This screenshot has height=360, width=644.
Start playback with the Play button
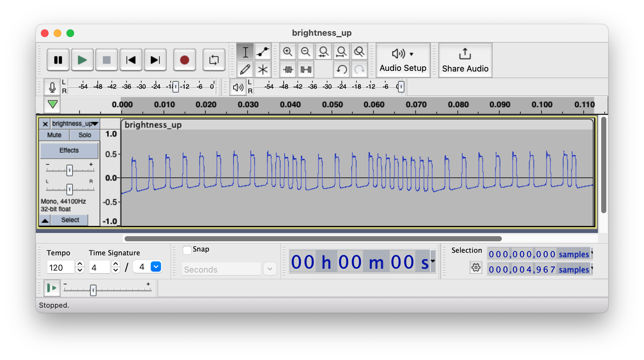(x=82, y=60)
